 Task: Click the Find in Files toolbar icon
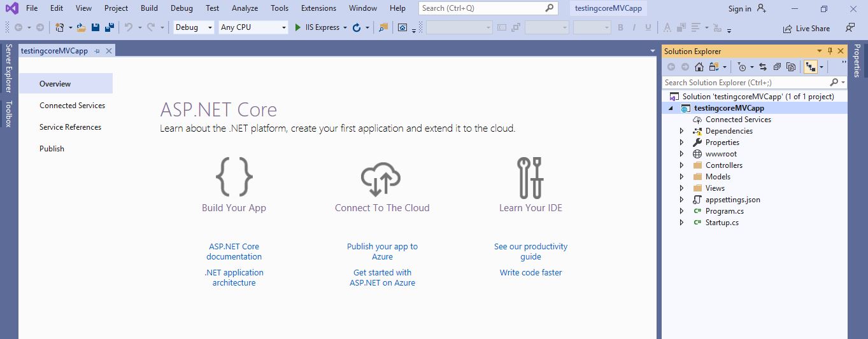pos(383,27)
